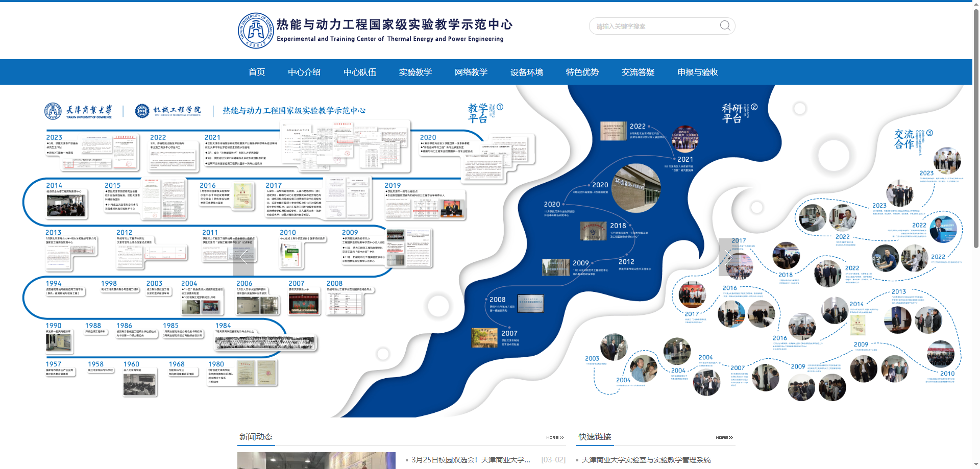
Task: Click MORE link beside 新闻动态
Action: click(x=555, y=437)
